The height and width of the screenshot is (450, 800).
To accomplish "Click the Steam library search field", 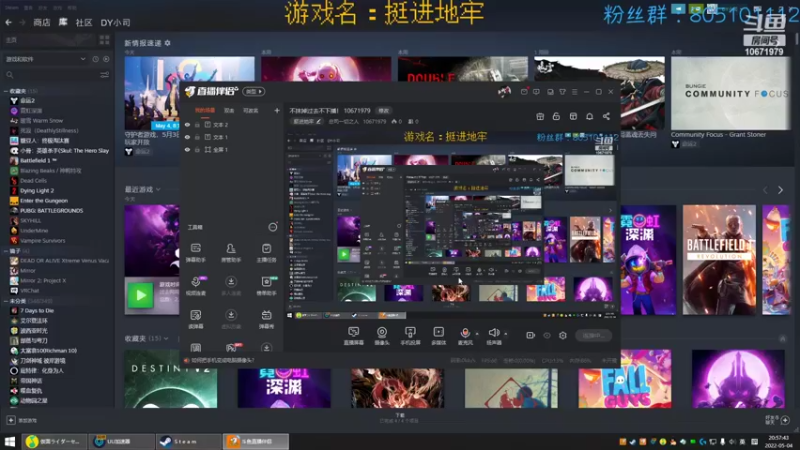I will 51,75.
